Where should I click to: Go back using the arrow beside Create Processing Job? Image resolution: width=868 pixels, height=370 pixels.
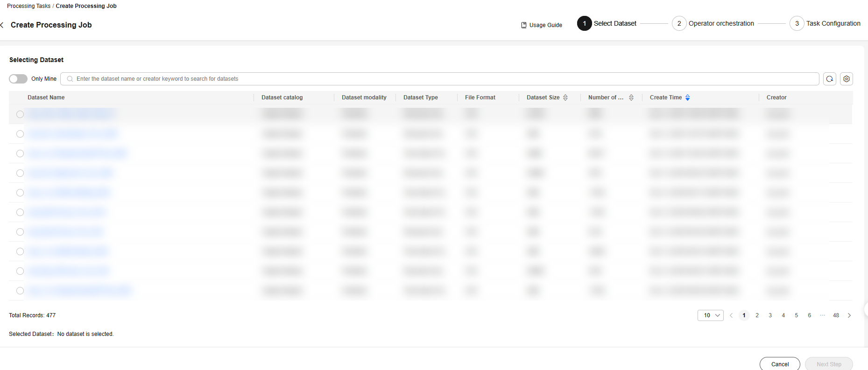2,25
